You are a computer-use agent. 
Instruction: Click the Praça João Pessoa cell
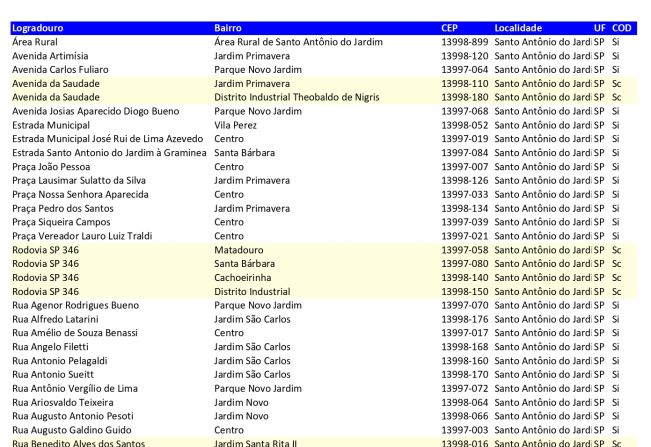[x=51, y=166]
